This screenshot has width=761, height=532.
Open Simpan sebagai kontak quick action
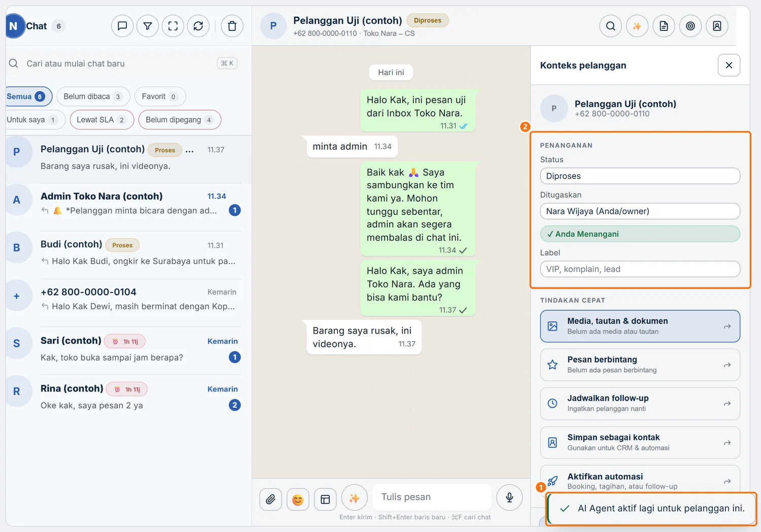tap(640, 442)
